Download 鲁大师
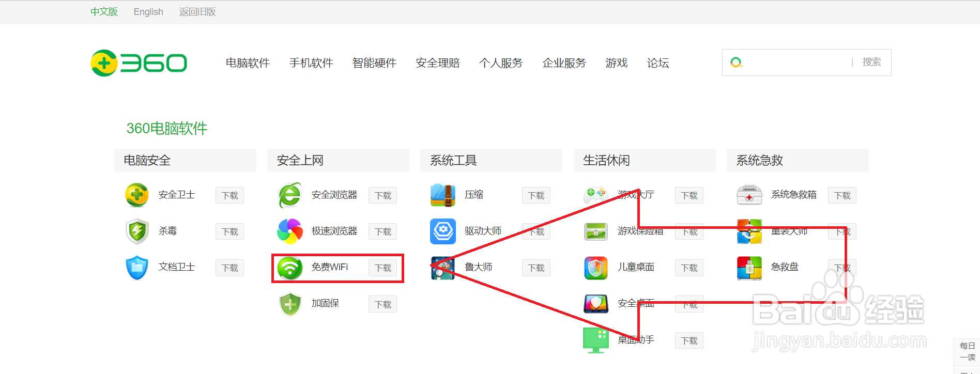 (x=536, y=268)
